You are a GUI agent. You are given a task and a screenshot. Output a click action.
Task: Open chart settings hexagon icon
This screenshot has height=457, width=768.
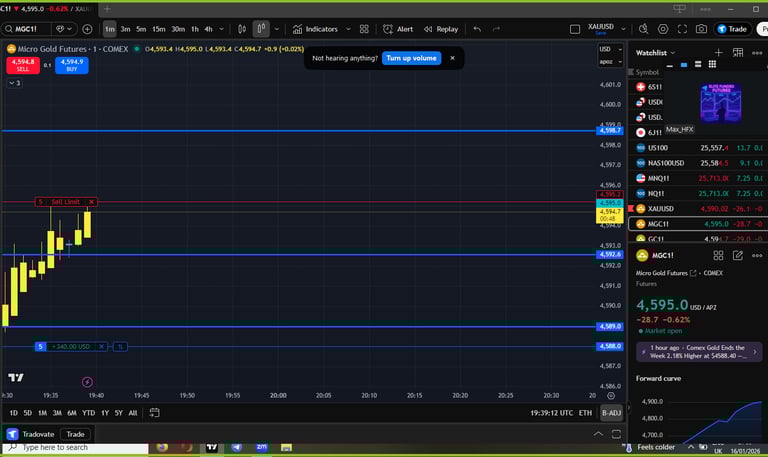pos(663,29)
